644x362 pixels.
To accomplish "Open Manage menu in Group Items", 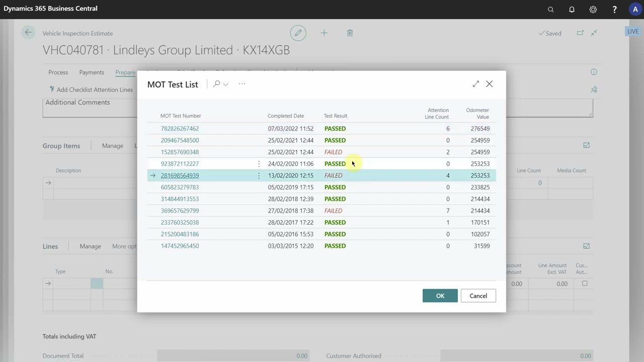I will [113, 146].
